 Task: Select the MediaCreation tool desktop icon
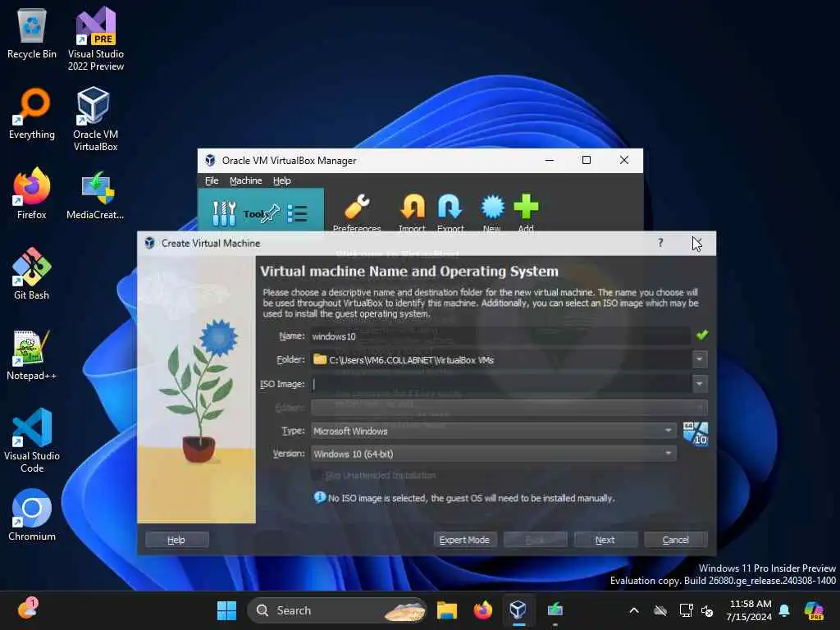click(95, 195)
